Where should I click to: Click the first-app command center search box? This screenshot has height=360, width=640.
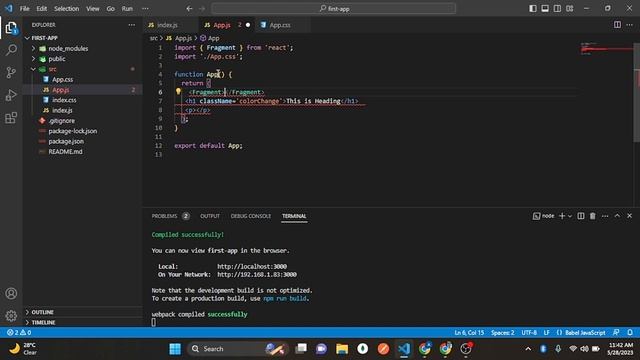(x=334, y=9)
